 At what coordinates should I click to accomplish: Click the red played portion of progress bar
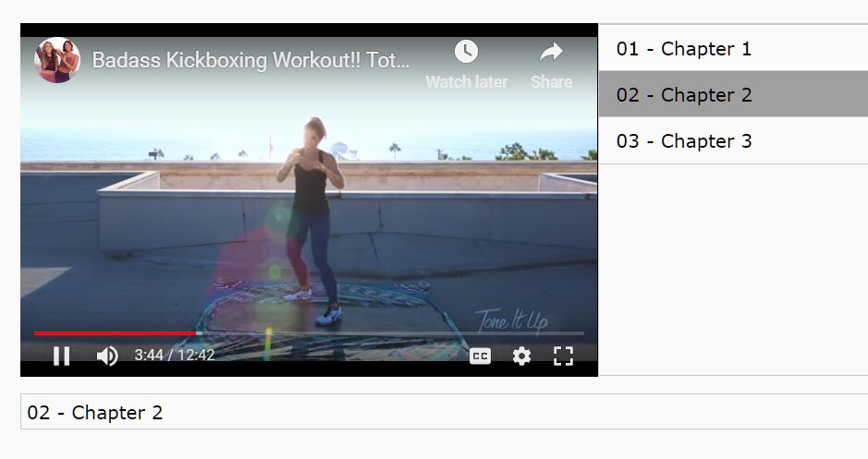(x=115, y=333)
